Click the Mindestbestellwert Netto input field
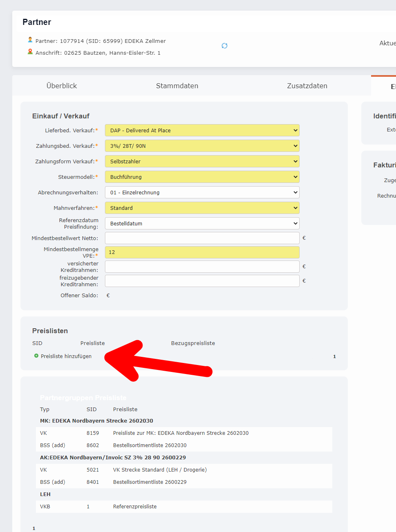The width and height of the screenshot is (396, 532). pyautogui.click(x=202, y=238)
